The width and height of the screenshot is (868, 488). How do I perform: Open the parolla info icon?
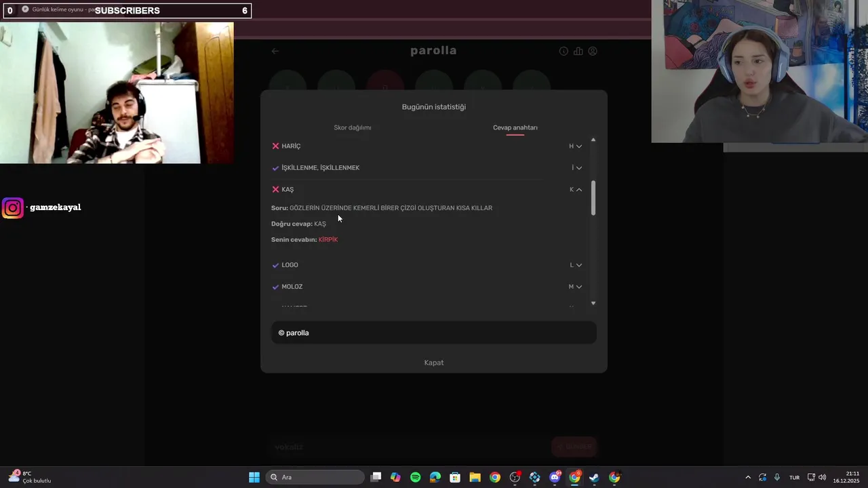(564, 51)
